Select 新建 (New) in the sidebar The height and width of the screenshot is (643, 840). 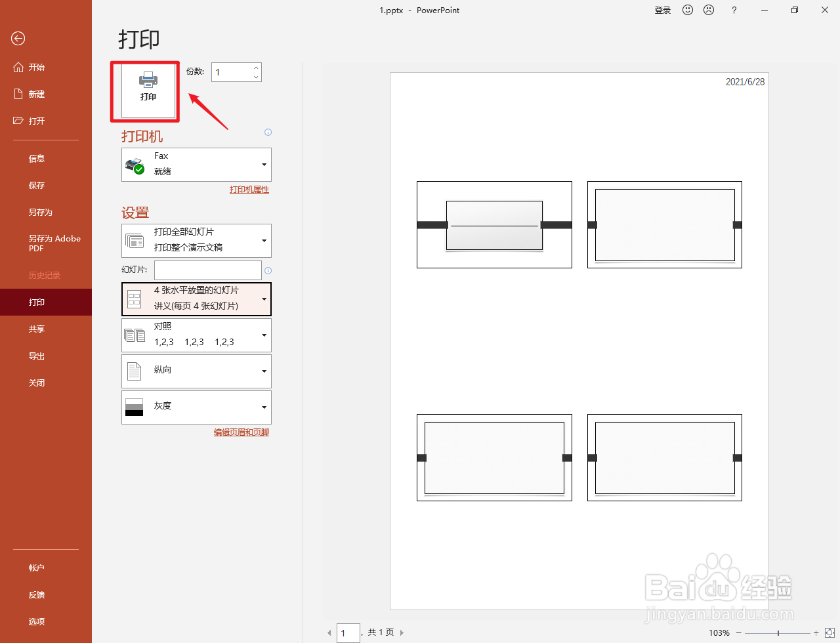click(46, 94)
